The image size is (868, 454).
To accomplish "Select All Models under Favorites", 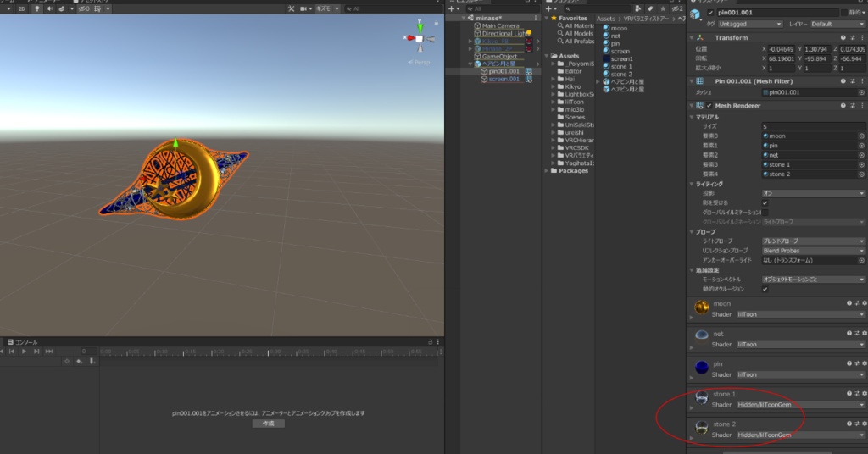I will point(576,34).
